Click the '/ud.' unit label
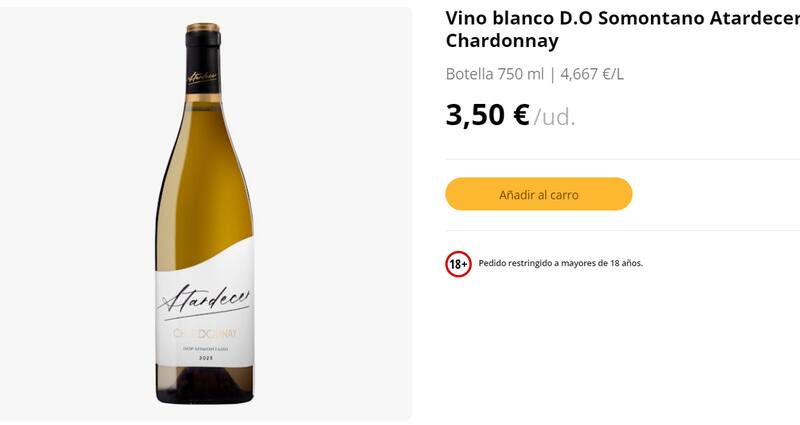The width and height of the screenshot is (800, 425). 555,117
